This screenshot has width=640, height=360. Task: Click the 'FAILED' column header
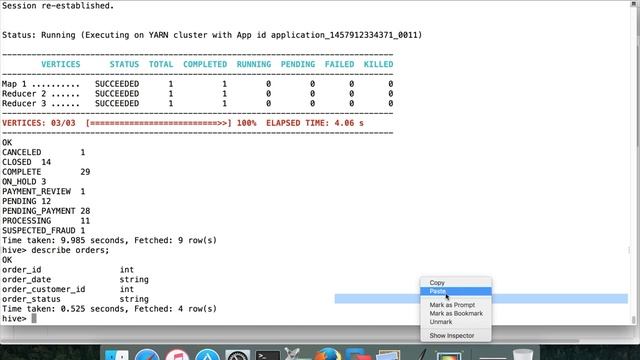tap(340, 64)
